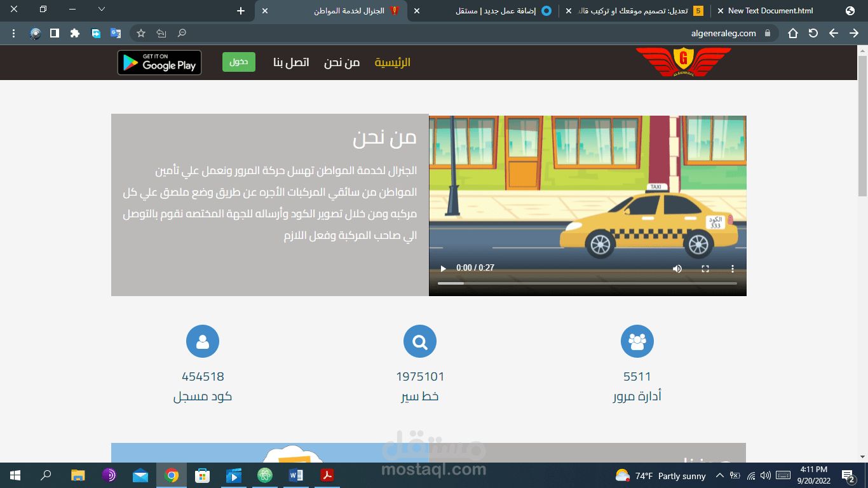This screenshot has height=488, width=868.
Task: Click the search icon above خط سير
Action: coord(420,341)
